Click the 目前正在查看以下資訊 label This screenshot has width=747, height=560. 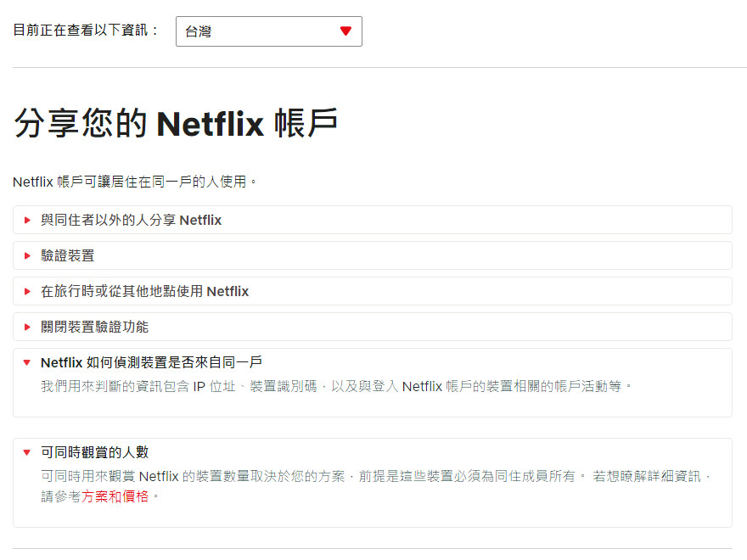coord(87,31)
